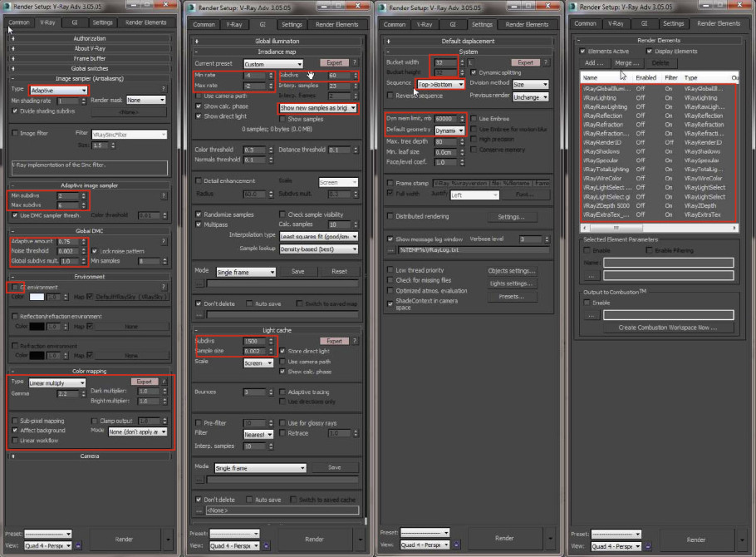Screen dimensions: 756x557
Task: Click the browse button beside the VRayLog.txt path
Action: (x=390, y=250)
